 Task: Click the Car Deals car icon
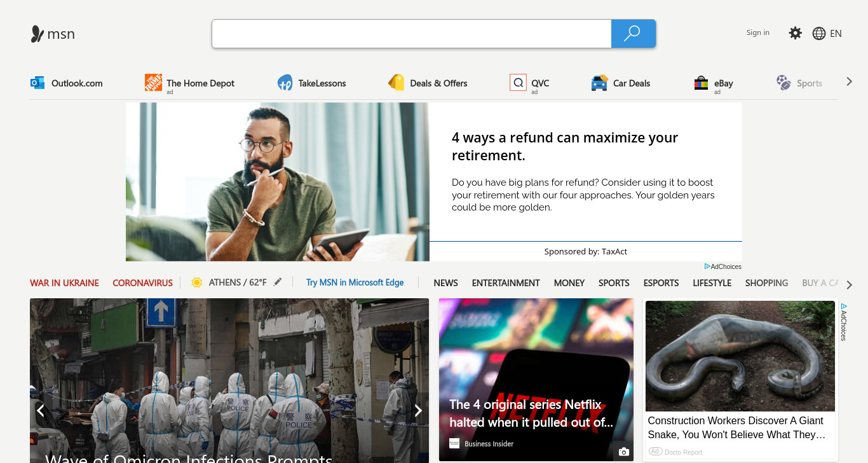tap(599, 83)
